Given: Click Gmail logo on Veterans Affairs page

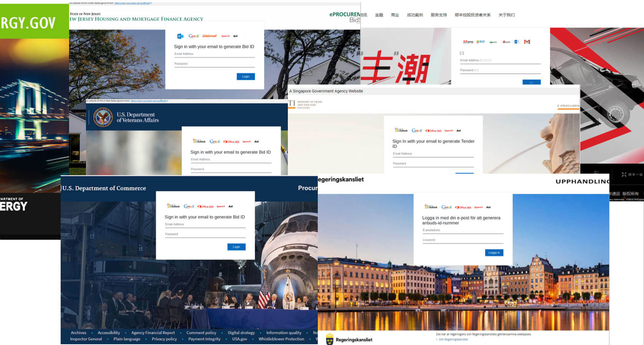Looking at the screenshot, I should tap(215, 141).
